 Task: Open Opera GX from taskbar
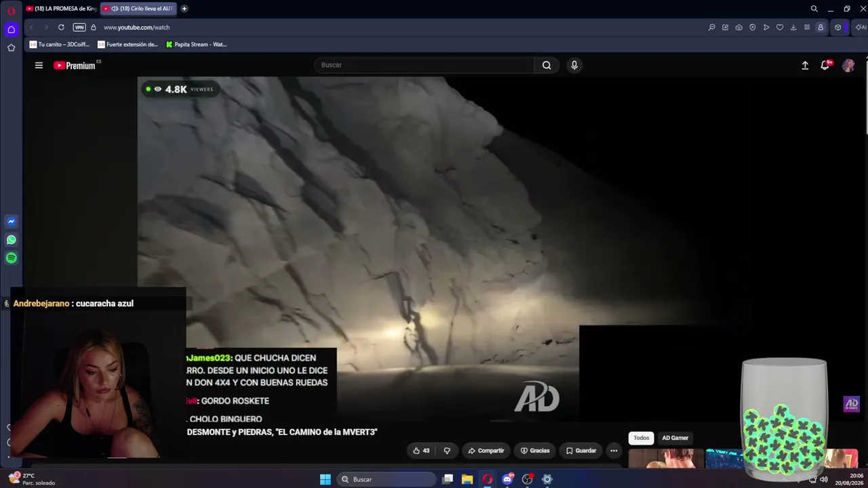point(488,479)
